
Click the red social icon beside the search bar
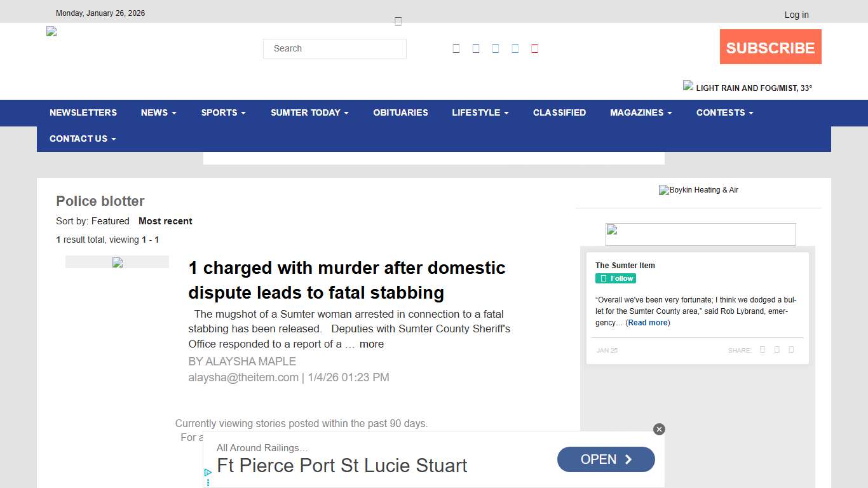click(534, 48)
